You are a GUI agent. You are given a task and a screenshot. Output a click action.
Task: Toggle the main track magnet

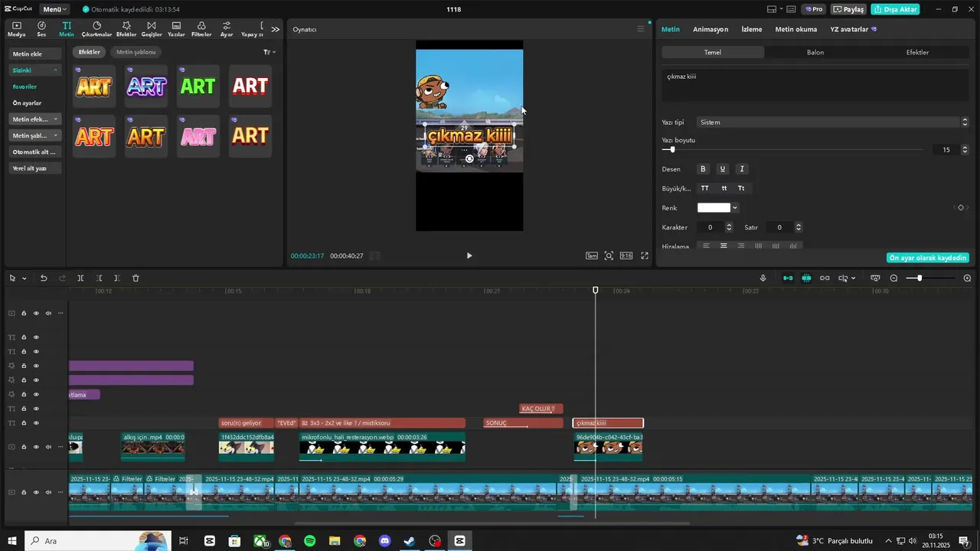tap(788, 278)
